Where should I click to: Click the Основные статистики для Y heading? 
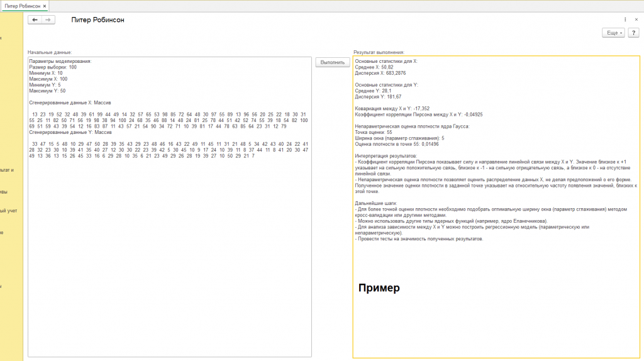pyautogui.click(x=387, y=85)
